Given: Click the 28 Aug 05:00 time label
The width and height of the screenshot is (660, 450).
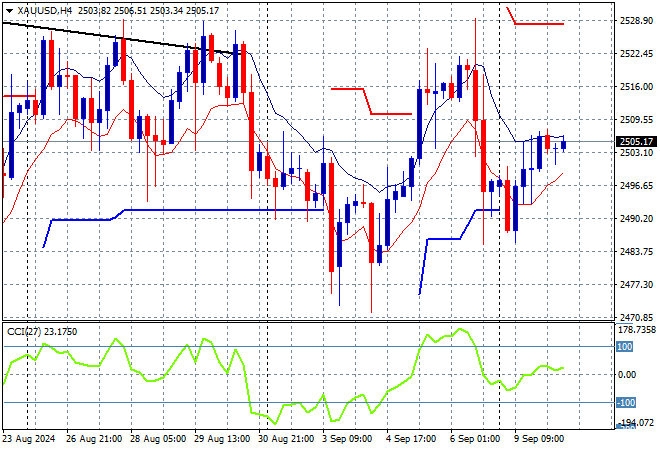Looking at the screenshot, I should coord(158,439).
